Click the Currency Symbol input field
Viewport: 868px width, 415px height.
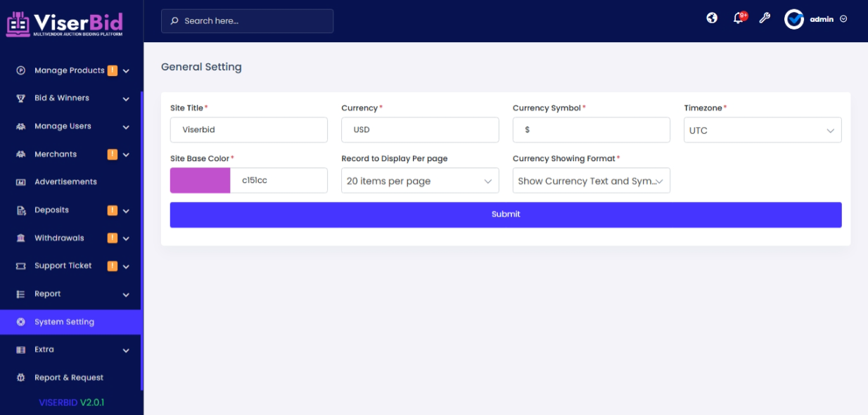(591, 130)
